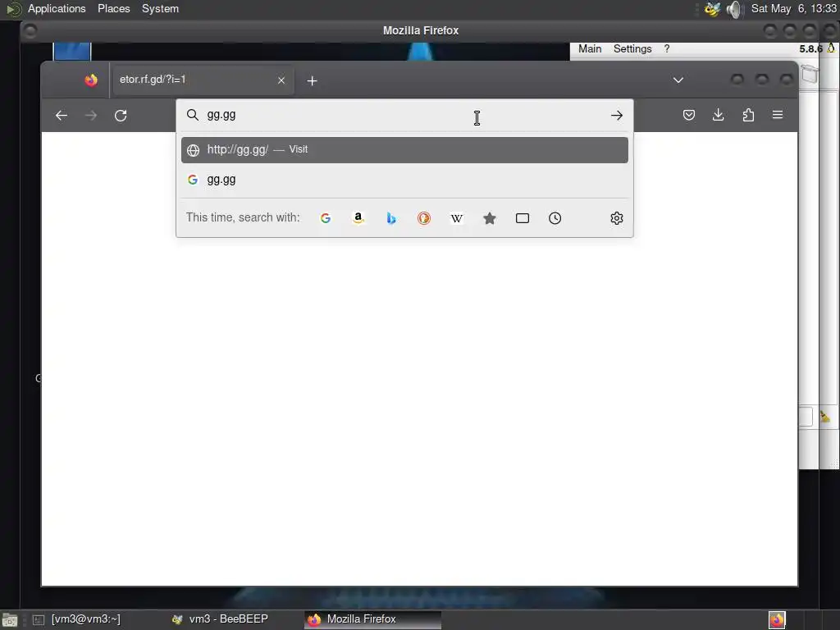Search in open Tabs icon

tap(523, 218)
